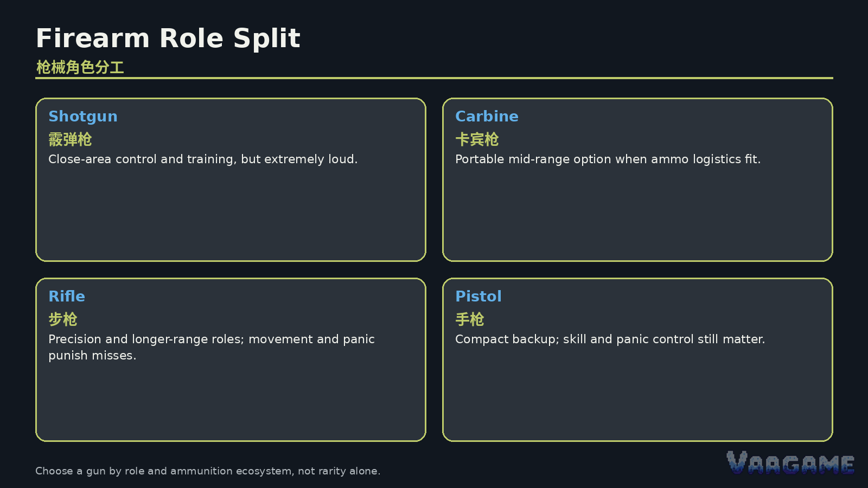Select the Shotgun card heading

tap(83, 117)
